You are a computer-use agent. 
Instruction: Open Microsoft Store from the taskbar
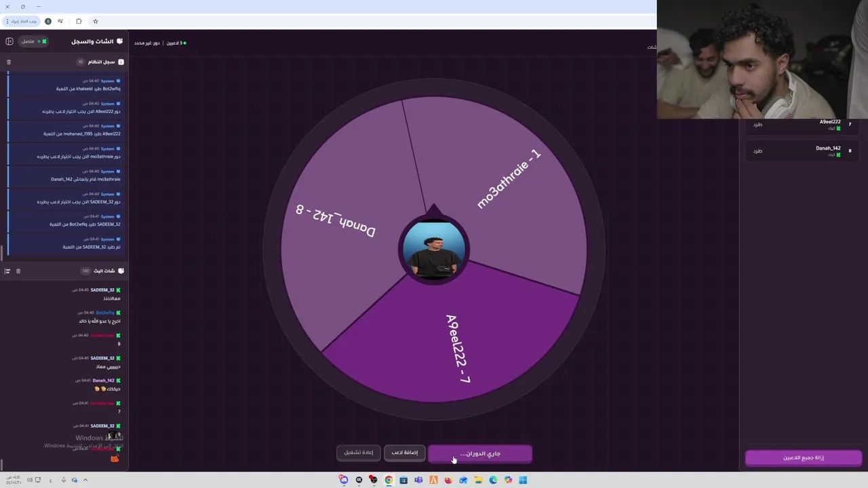coord(403,480)
